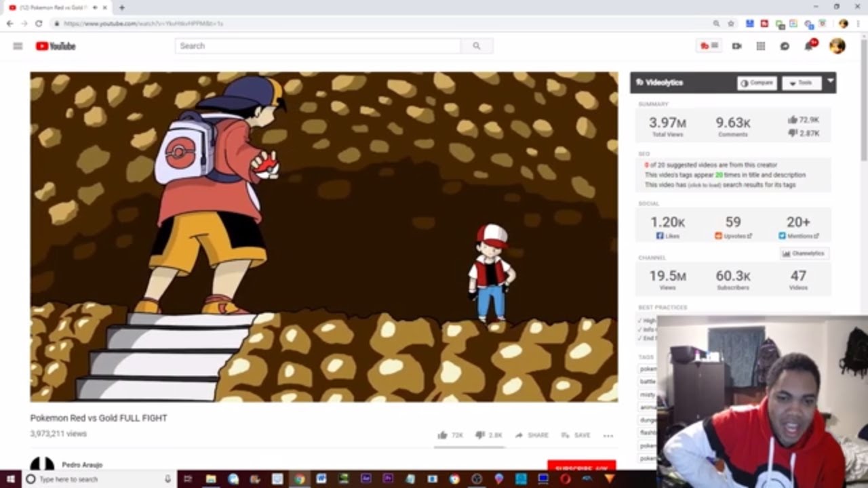The image size is (868, 488).
Task: Open the Videolytics Tools dropdown
Action: (x=802, y=83)
